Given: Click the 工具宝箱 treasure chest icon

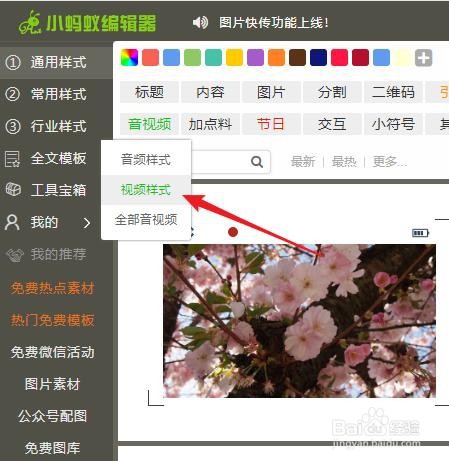Looking at the screenshot, I should click(x=13, y=190).
